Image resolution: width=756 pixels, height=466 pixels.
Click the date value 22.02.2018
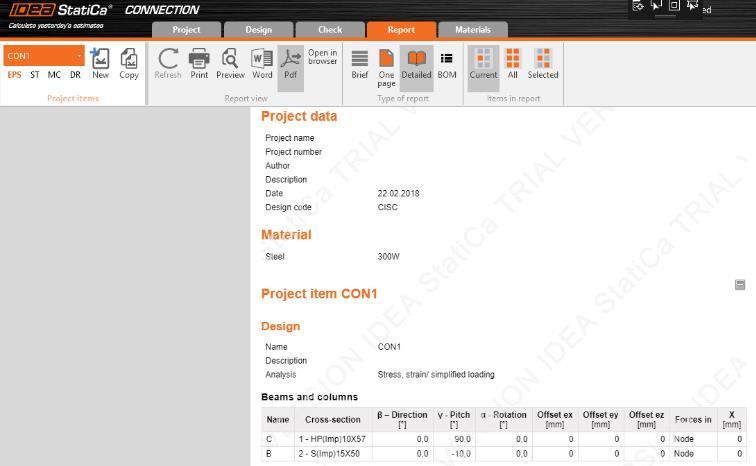pyautogui.click(x=398, y=193)
